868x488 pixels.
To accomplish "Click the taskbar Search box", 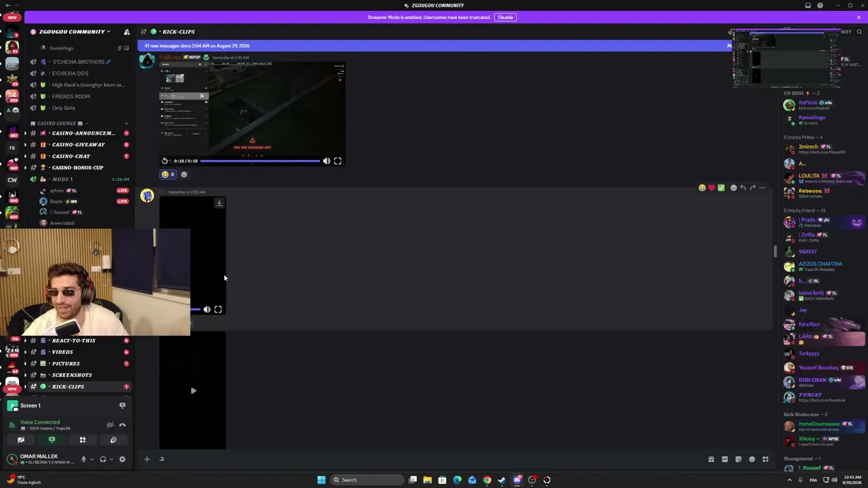I will coord(366,480).
